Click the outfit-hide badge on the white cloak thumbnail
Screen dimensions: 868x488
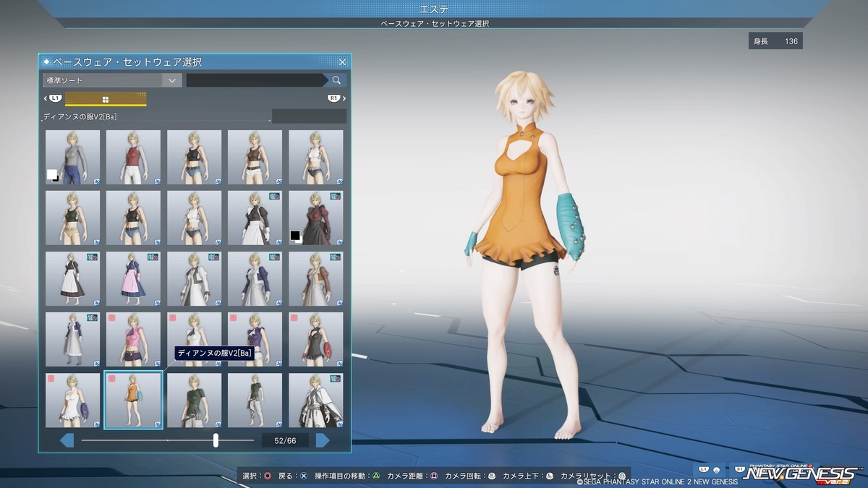(x=336, y=378)
